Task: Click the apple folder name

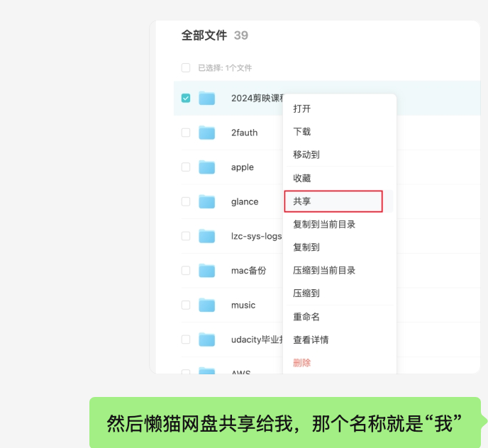Action: pos(243,167)
